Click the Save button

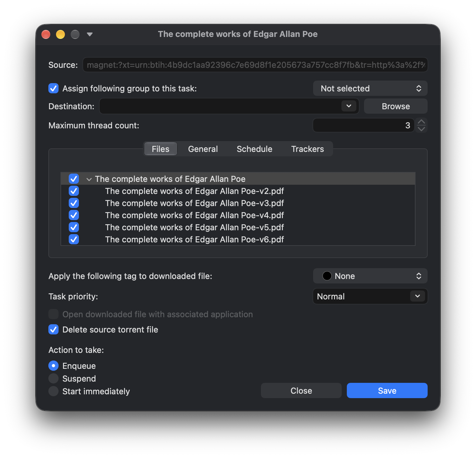(x=387, y=390)
